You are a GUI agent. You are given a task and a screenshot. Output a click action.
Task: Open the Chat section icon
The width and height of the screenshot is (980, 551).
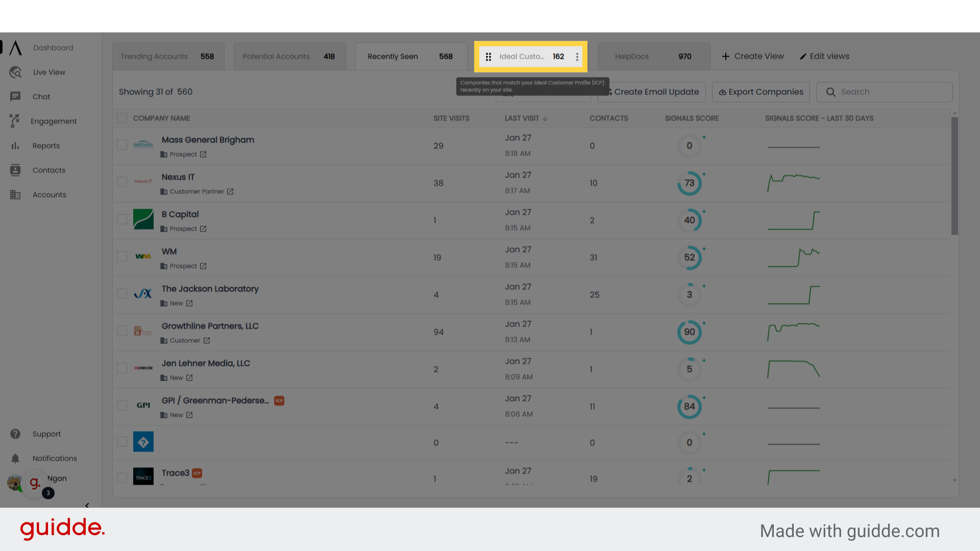[15, 96]
